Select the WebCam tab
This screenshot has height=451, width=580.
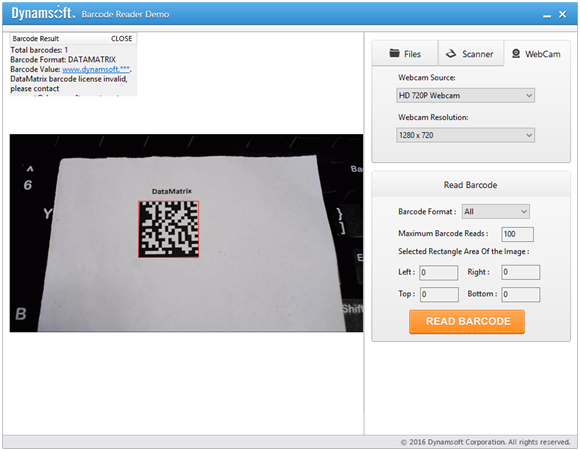pos(536,54)
